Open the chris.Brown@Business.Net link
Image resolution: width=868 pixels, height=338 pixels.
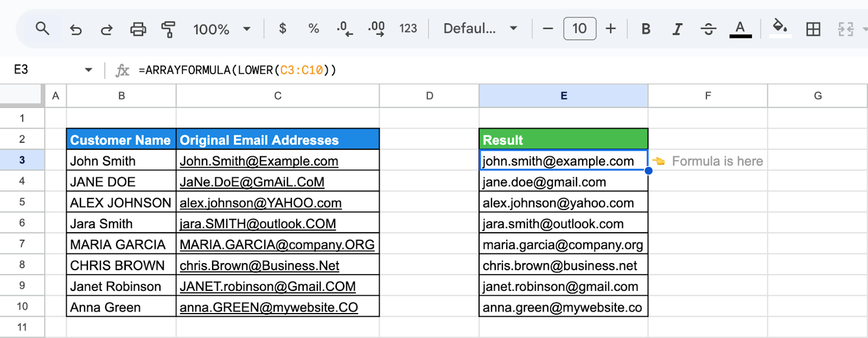pos(259,266)
